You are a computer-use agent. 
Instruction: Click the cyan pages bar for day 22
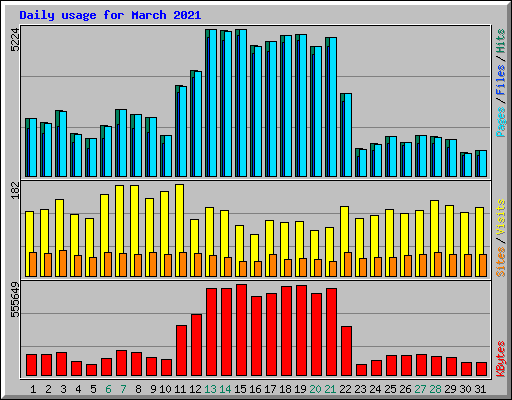(348, 135)
